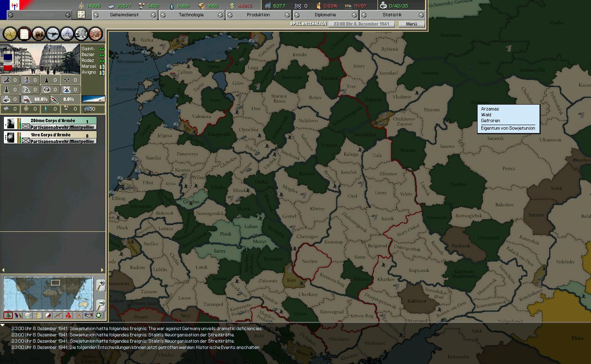The width and height of the screenshot is (591, 364).
Task: Click the zoom in magnifier button
Action: click(x=100, y=285)
